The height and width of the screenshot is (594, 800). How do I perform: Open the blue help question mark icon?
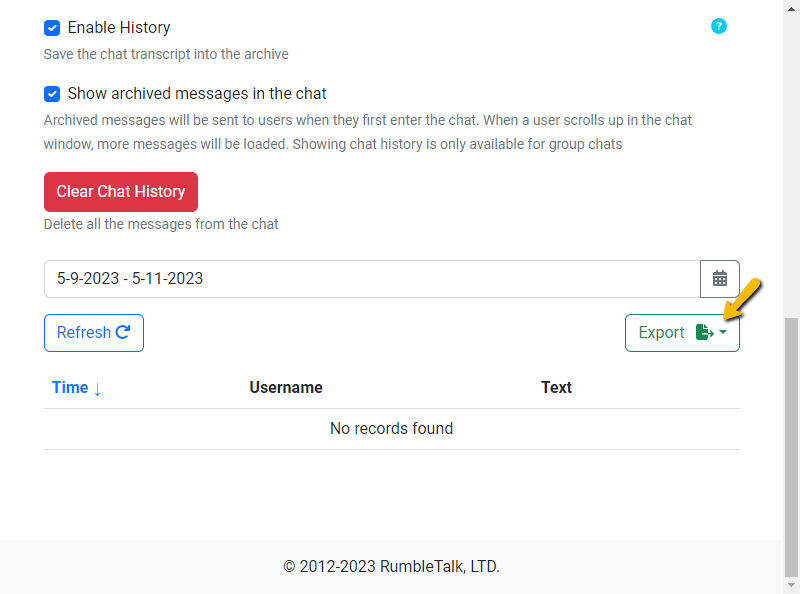719,26
